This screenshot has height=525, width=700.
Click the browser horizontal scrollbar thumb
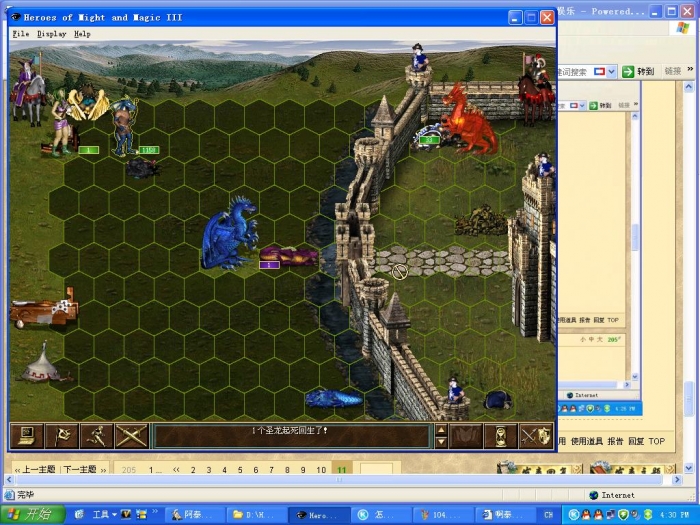coord(339,479)
